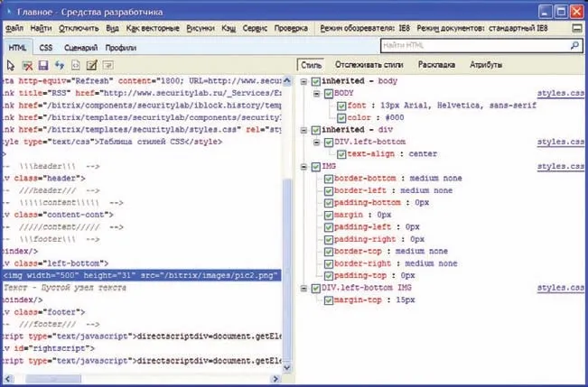Viewport: 588px width, 387px height.
Task: Toggle the edit mode pencil icon
Action: pos(92,66)
